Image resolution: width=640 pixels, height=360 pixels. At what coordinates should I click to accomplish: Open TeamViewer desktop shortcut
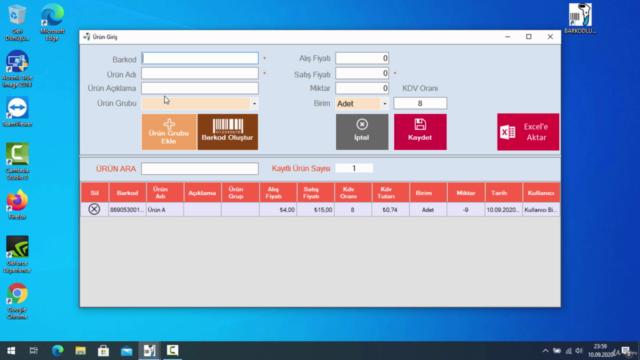(x=17, y=112)
